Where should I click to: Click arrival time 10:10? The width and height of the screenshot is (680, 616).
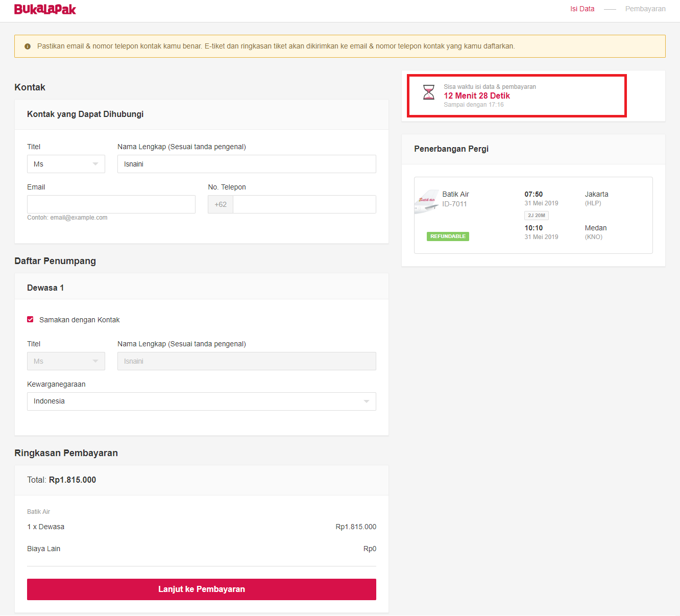[533, 228]
